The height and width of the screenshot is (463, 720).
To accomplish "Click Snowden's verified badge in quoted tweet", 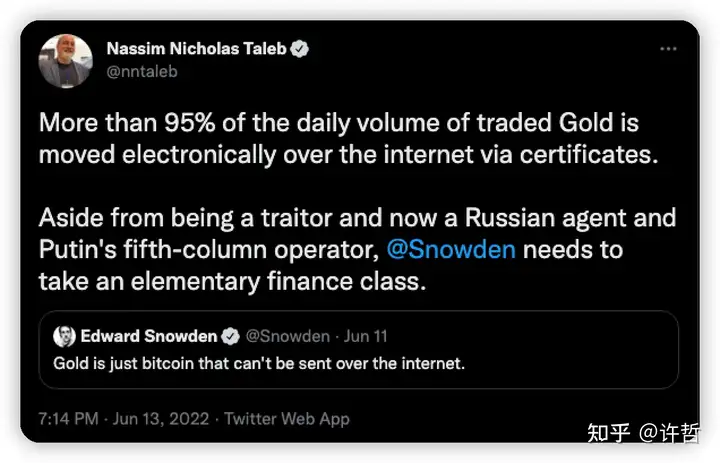I will pyautogui.click(x=229, y=336).
